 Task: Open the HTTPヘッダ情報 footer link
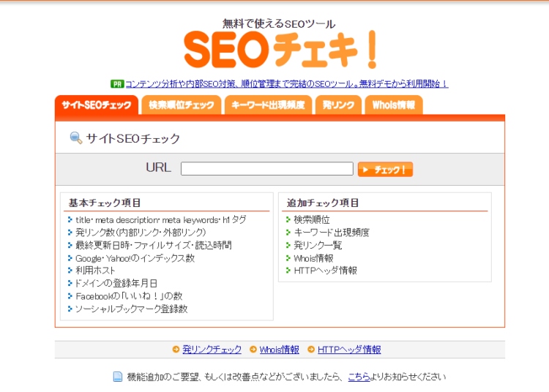(349, 350)
